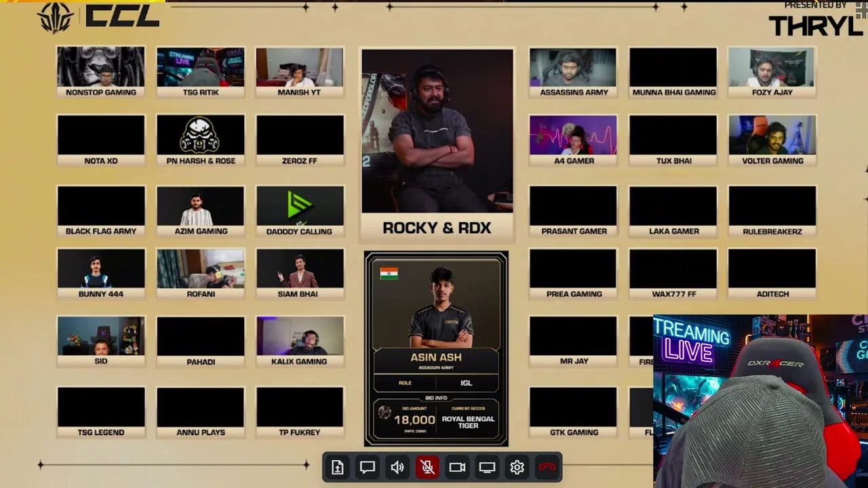This screenshot has width=868, height=488.
Task: Click the CCL logo at top left
Action: (100, 18)
